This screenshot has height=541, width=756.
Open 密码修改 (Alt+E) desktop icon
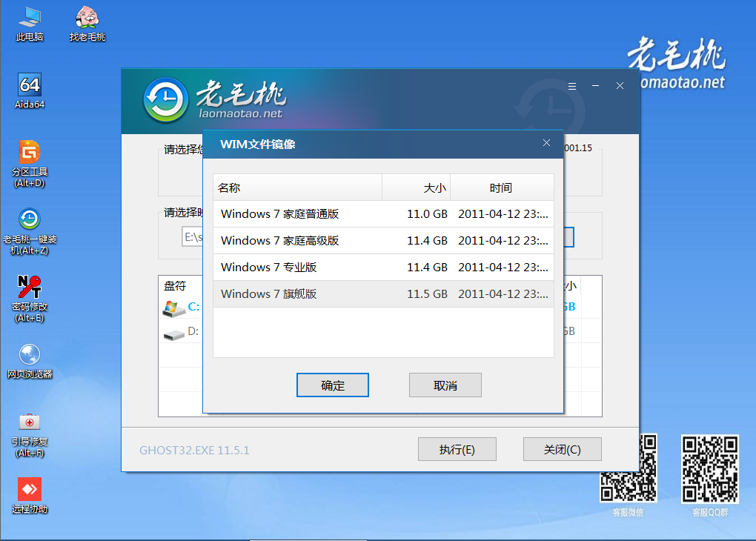[30, 299]
